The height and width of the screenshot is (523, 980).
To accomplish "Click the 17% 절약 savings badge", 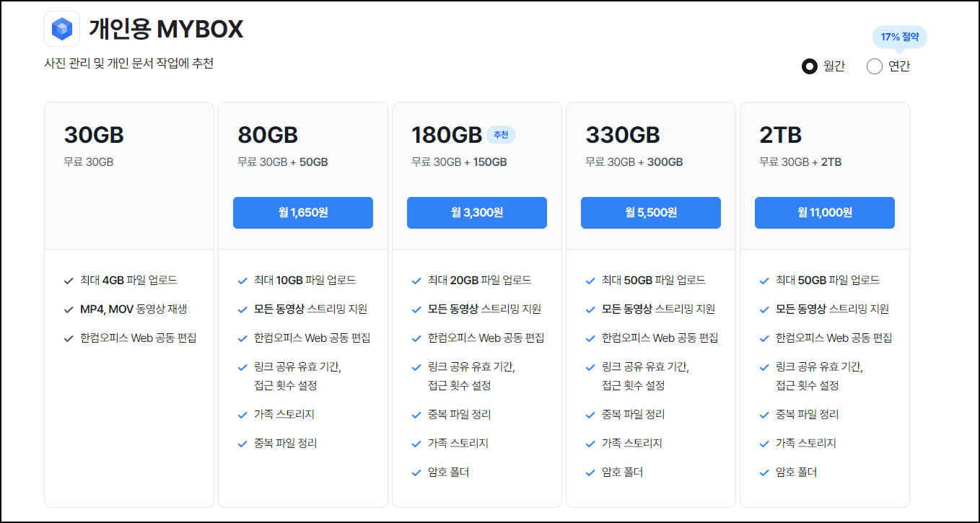I will (899, 37).
